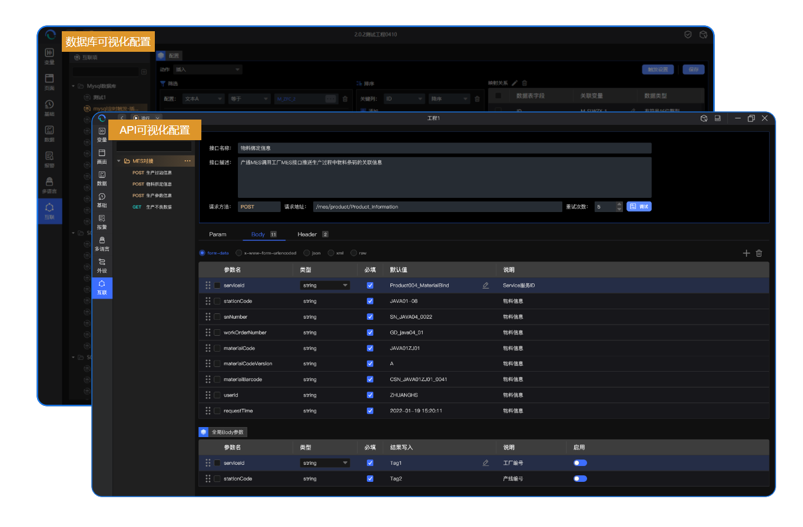Click the edit pencil icon in serviceId default value
The width and height of the screenshot is (803, 527).
(x=486, y=285)
